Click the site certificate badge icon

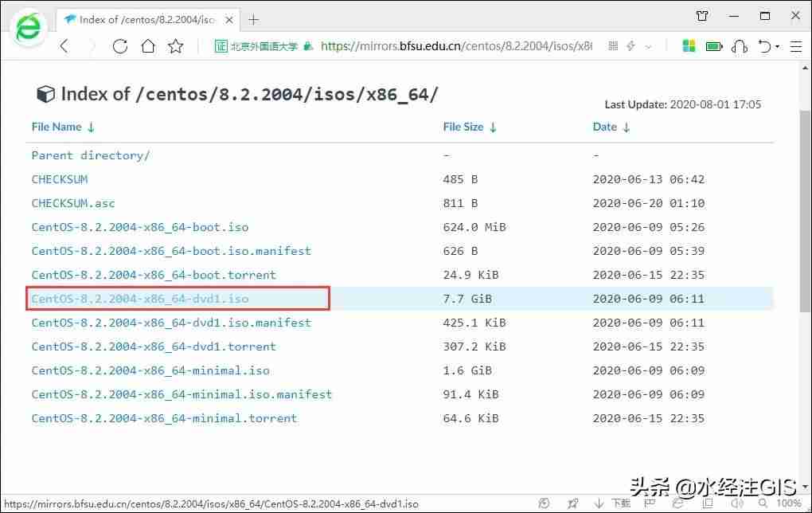coord(221,46)
